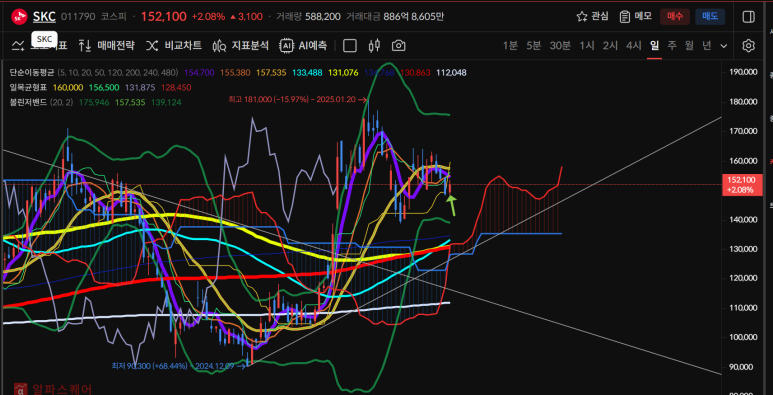Select the 월 monthly timeframe
Screen dimensions: 773x395
click(689, 46)
